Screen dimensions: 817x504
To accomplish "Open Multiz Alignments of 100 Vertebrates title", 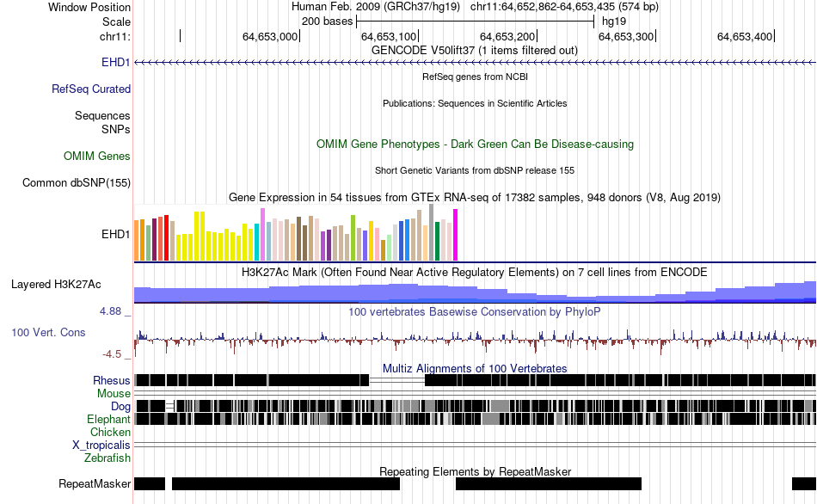I will click(x=475, y=368).
